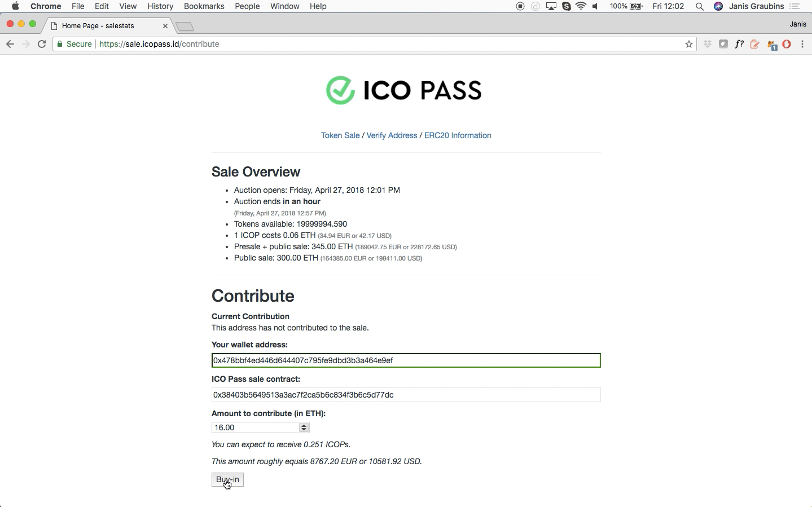Image resolution: width=812 pixels, height=507 pixels.
Task: Follow the ERC20 Information link
Action: (458, 135)
